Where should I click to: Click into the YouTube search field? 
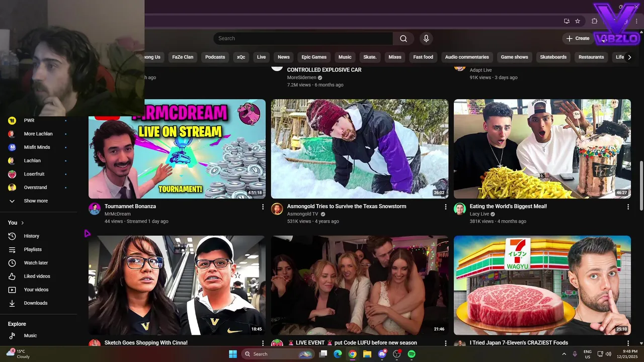(x=303, y=39)
